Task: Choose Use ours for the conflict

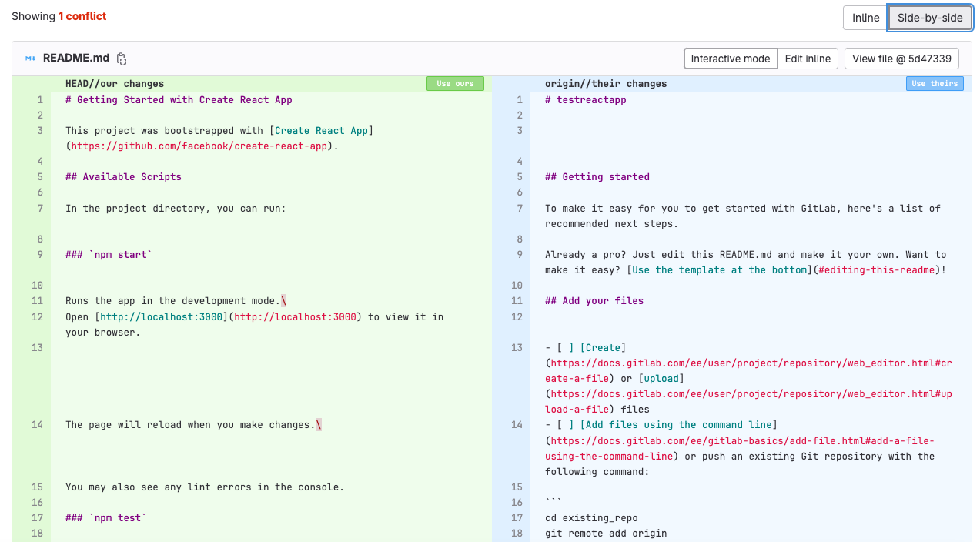Action: 455,83
